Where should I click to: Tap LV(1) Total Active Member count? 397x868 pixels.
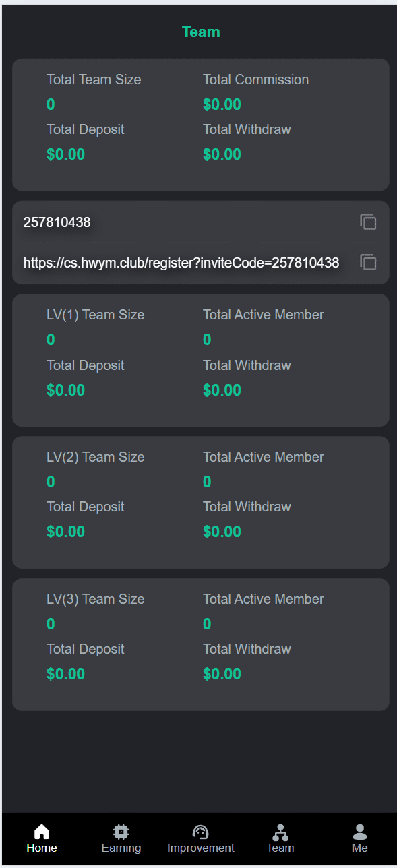(207, 340)
